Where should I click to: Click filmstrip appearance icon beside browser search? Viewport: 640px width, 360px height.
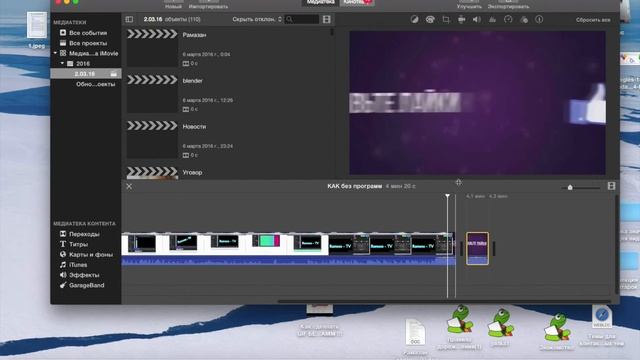(x=327, y=19)
